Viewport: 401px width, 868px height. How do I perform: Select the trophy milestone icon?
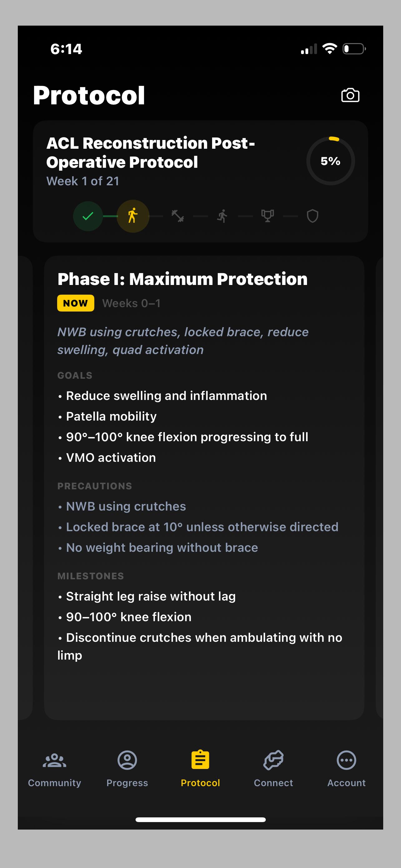pos(267,216)
